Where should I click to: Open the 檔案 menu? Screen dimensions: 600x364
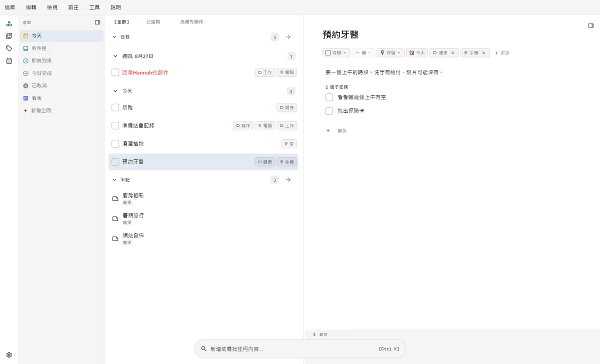(10, 7)
